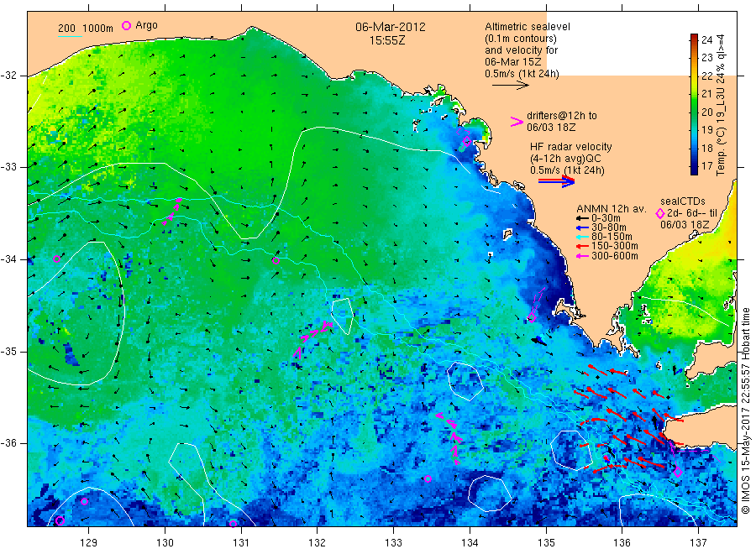Click the 'Argo' legend label

click(x=146, y=25)
